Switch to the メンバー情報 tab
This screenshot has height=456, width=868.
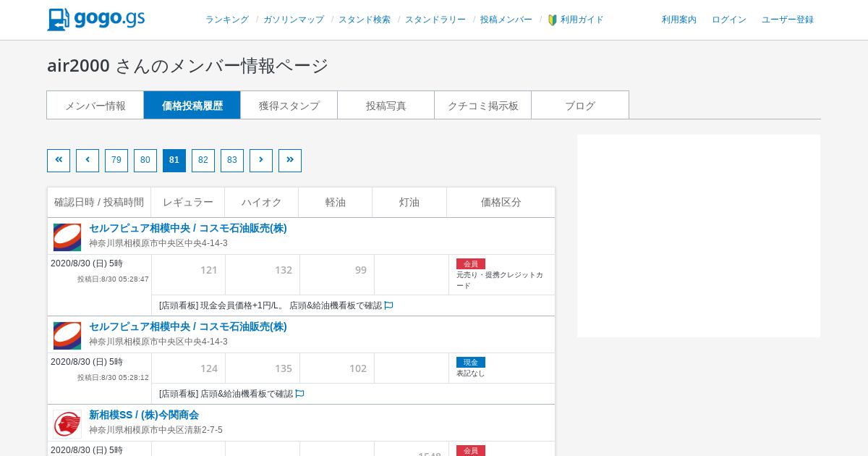click(x=95, y=105)
